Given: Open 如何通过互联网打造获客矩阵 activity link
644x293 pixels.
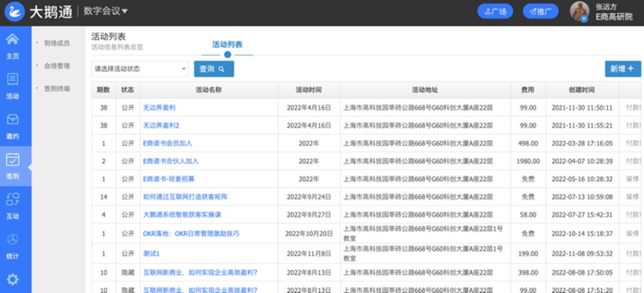Looking at the screenshot, I should (x=185, y=197).
